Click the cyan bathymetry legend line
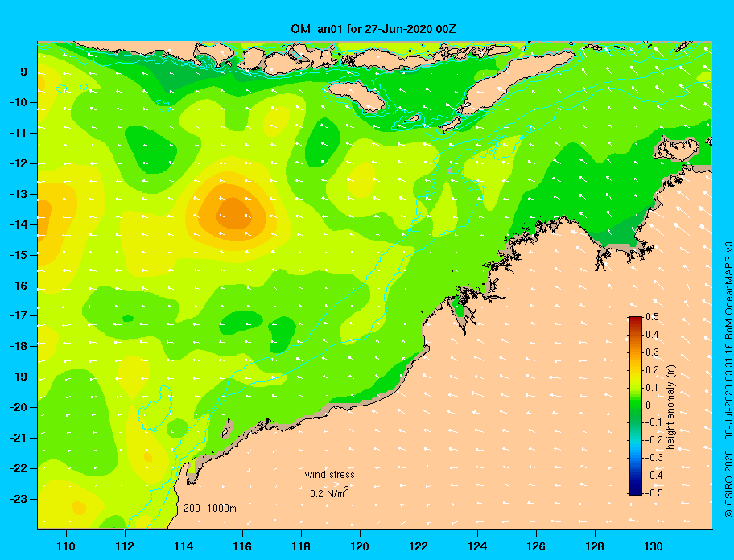 (x=202, y=517)
